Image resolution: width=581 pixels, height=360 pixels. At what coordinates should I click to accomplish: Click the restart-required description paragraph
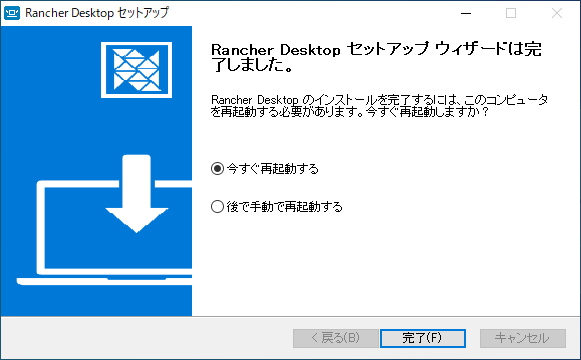click(x=379, y=106)
